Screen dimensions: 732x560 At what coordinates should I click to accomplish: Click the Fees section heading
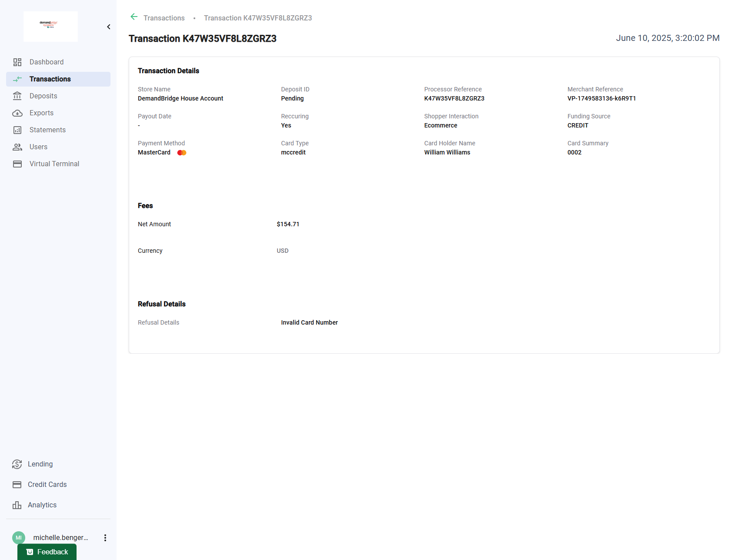click(145, 206)
